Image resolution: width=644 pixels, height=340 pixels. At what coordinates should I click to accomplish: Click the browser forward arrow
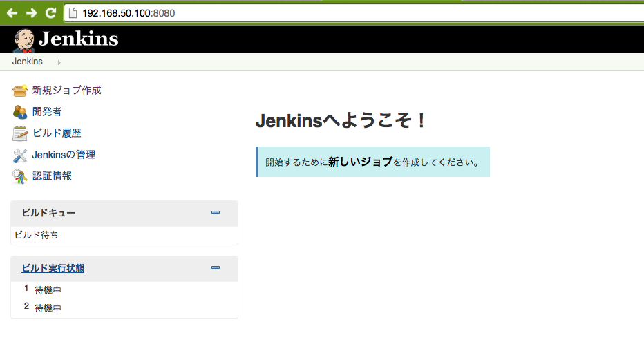click(31, 13)
